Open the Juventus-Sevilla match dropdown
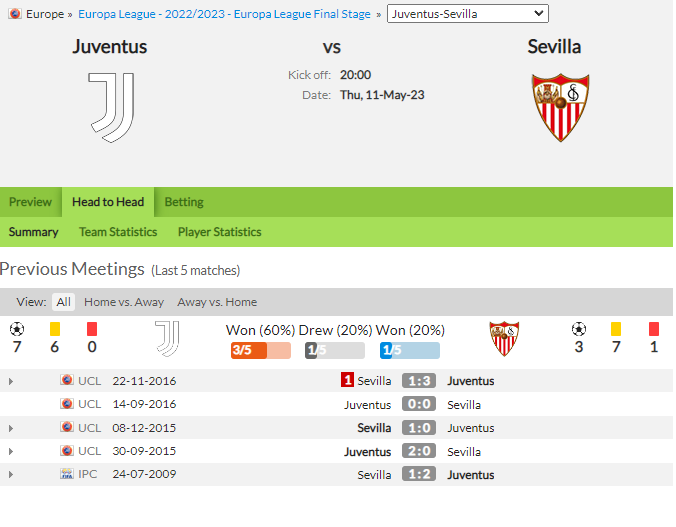 pyautogui.click(x=467, y=14)
